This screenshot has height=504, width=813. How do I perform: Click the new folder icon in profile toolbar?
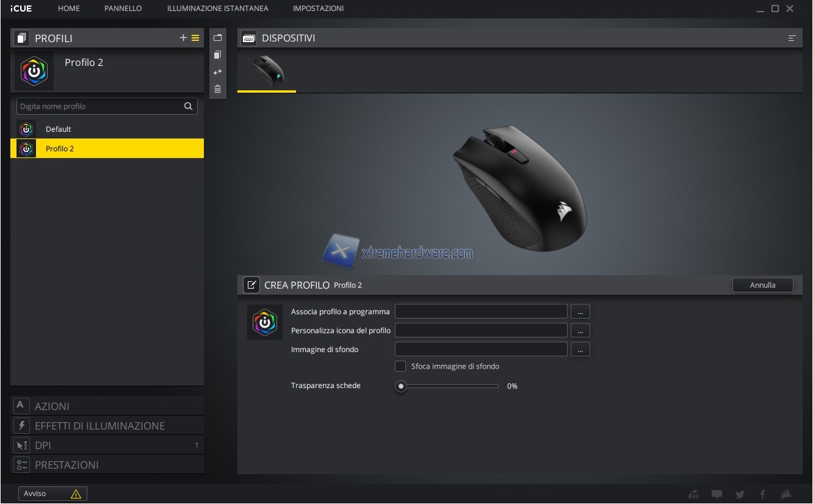[x=218, y=38]
